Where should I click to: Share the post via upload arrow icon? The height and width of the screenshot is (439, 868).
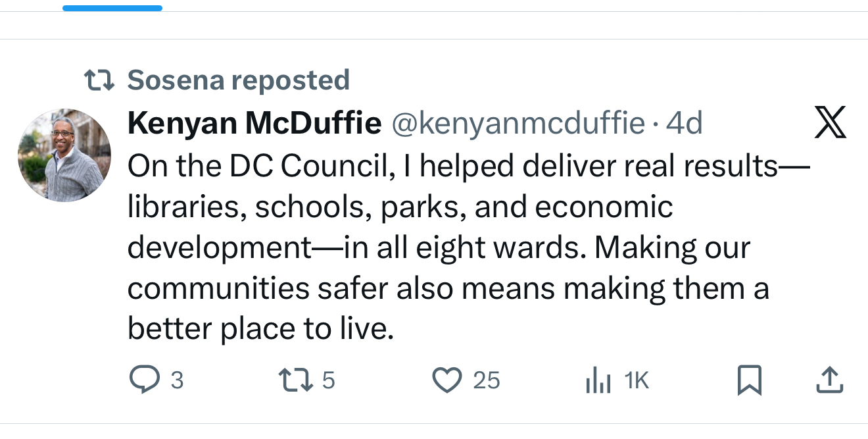829,380
